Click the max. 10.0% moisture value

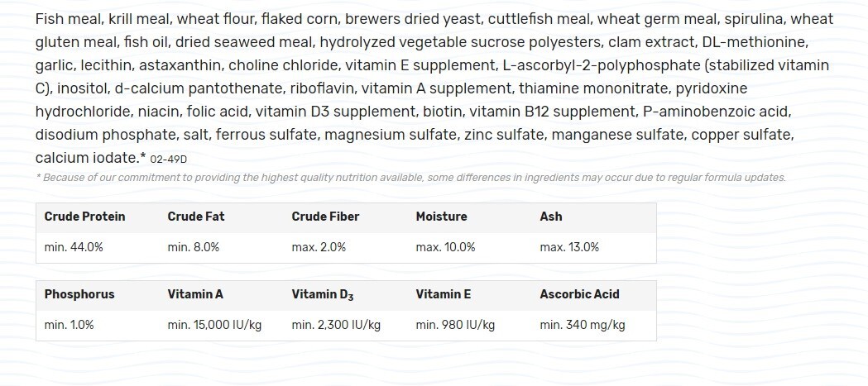(x=445, y=247)
